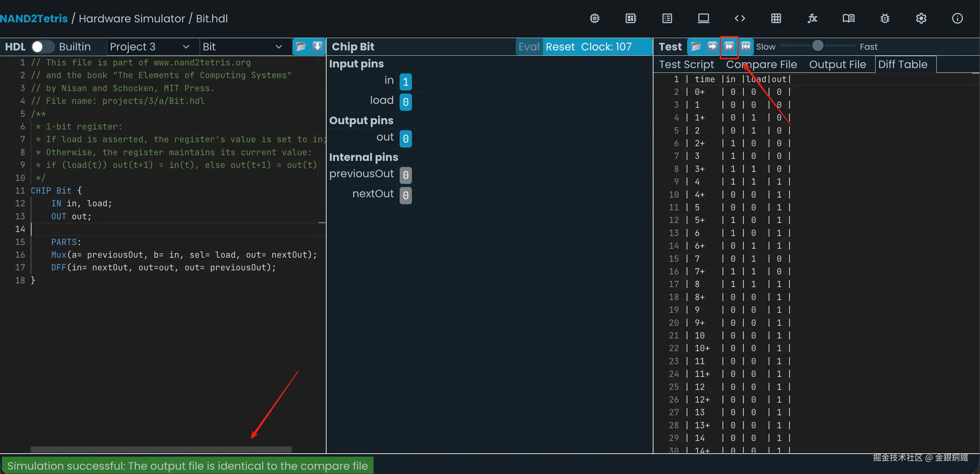This screenshot has width=980, height=474.
Task: Open the chip Hardware Simulator icon
Action: pos(595,18)
